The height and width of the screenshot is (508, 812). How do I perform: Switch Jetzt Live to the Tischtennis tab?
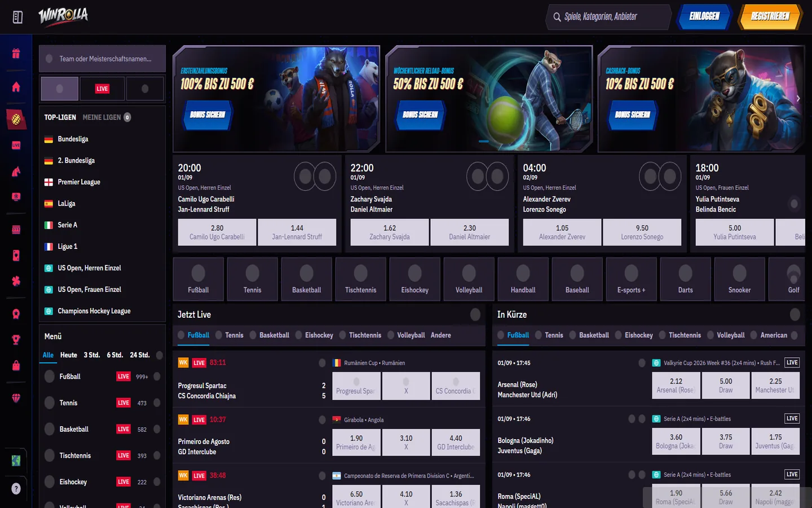point(360,335)
